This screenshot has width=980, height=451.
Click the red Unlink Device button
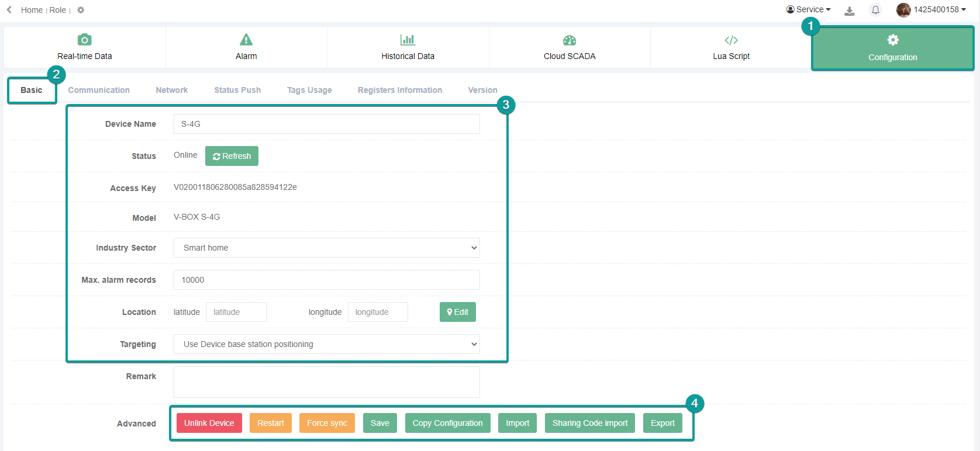[x=209, y=423]
